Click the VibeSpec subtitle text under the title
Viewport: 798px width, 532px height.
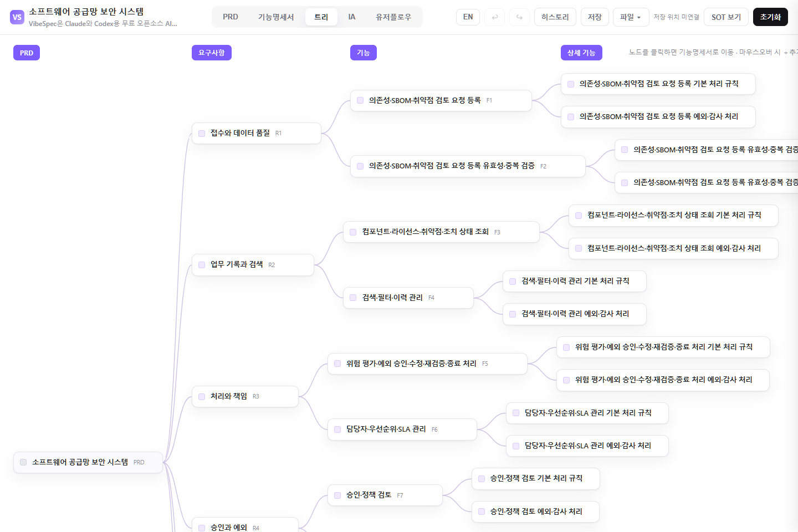103,24
